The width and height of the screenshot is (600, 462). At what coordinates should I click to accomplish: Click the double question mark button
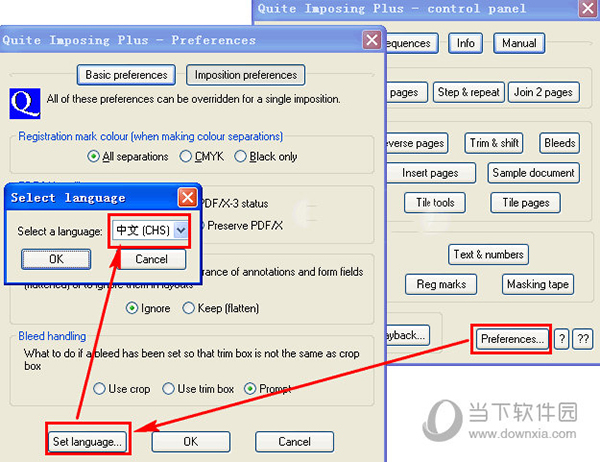[583, 339]
